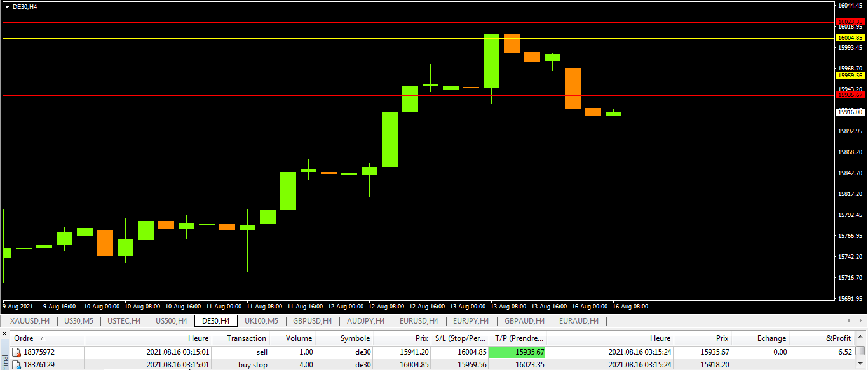Image resolution: width=868 pixels, height=370 pixels.
Task: Click the Volume column header
Action: 299,338
